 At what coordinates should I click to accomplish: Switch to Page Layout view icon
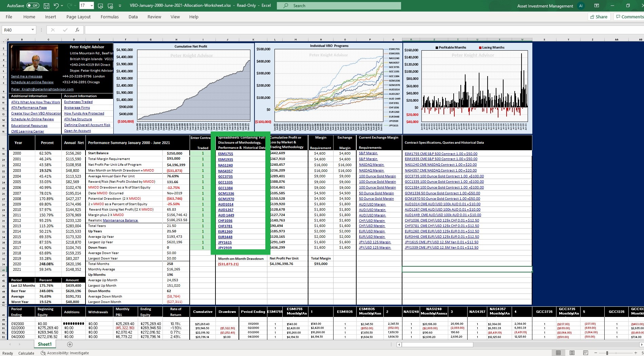[x=572, y=353]
